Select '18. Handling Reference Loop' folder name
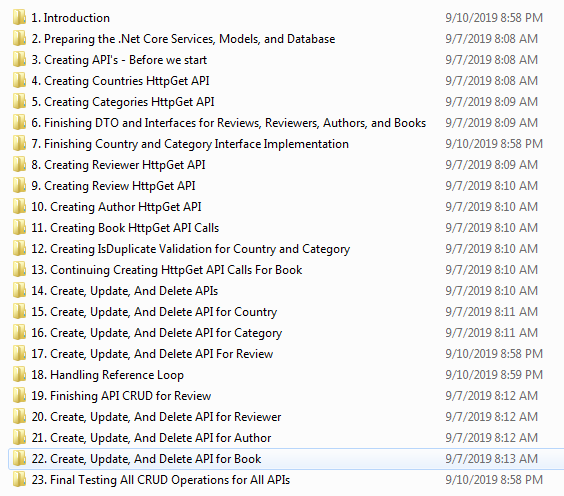The image size is (564, 496). tap(108, 375)
